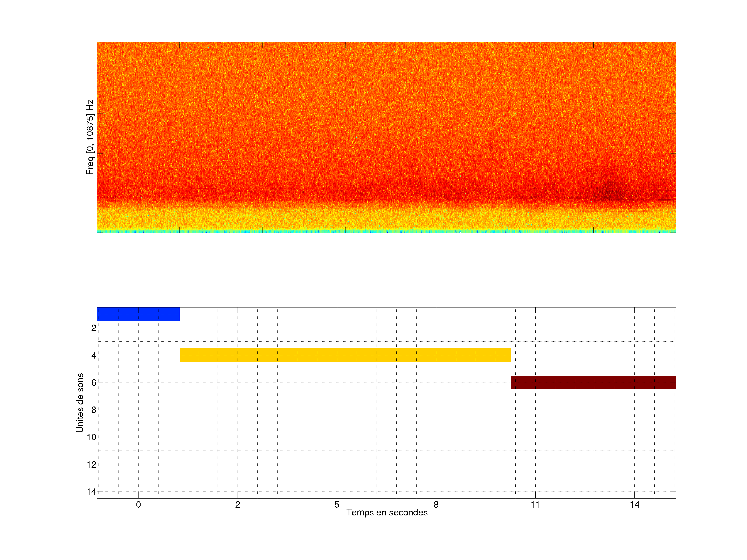Click y-axis tick label 2
The height and width of the screenshot is (560, 747).
click(x=94, y=328)
